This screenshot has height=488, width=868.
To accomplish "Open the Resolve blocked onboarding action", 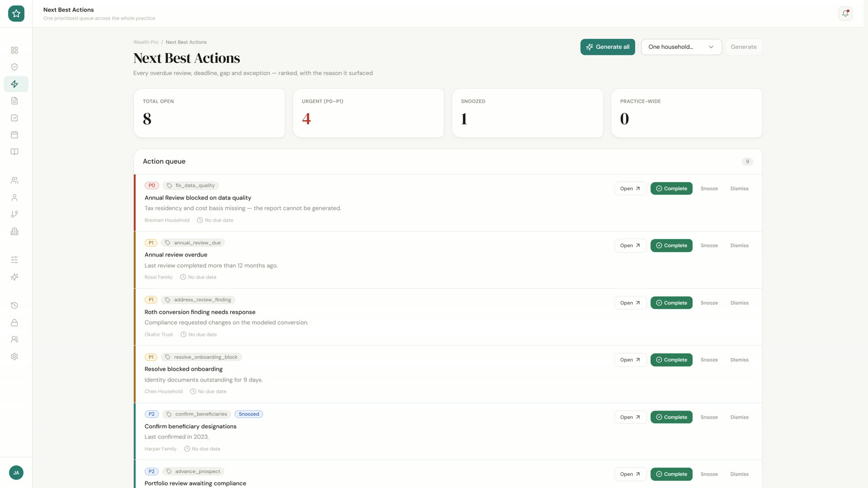I will (630, 360).
